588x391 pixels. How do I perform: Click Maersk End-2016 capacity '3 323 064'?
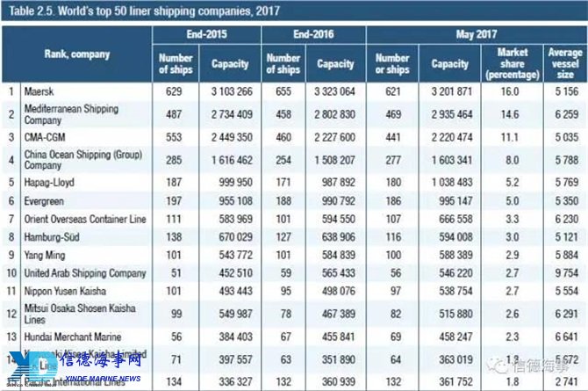pyautogui.click(x=334, y=91)
